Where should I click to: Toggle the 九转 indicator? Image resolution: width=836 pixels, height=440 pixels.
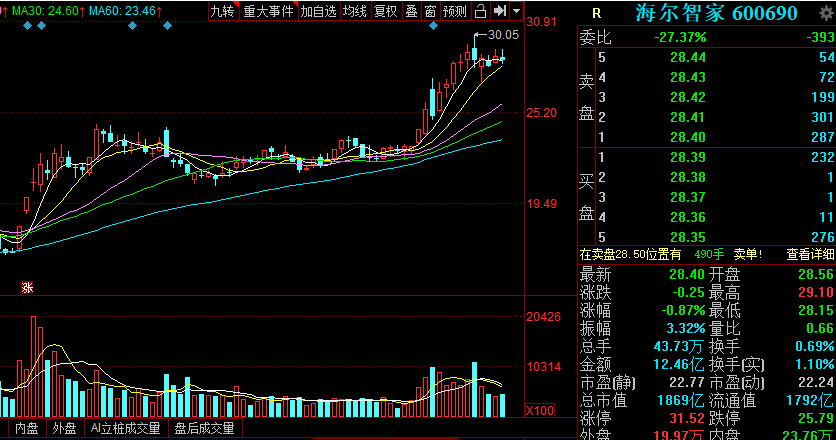[222, 11]
